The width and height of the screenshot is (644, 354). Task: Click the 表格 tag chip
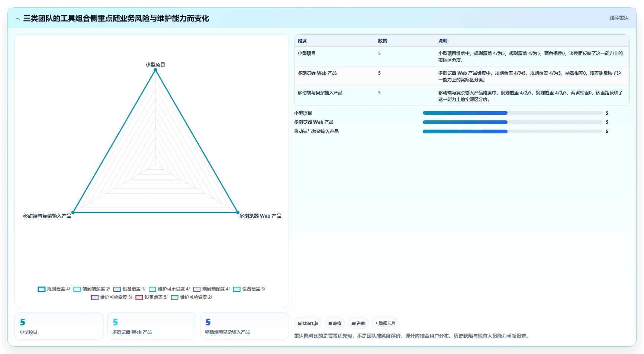[335, 323]
